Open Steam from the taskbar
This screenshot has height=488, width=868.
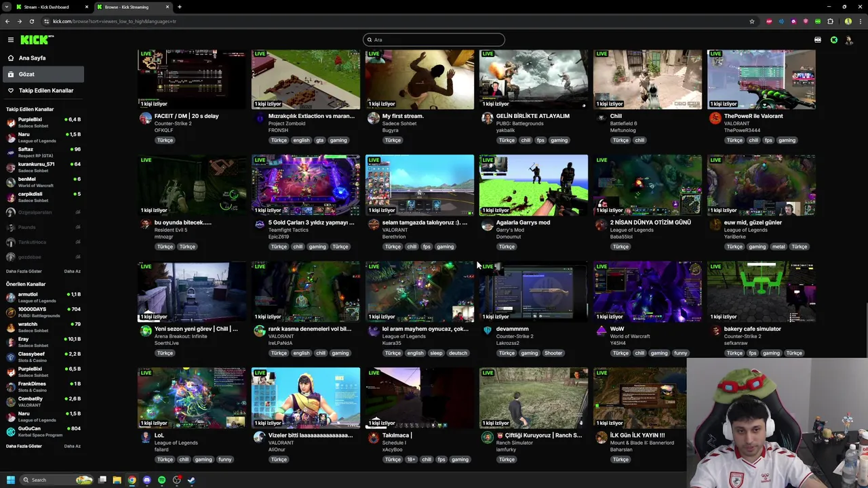(x=191, y=480)
